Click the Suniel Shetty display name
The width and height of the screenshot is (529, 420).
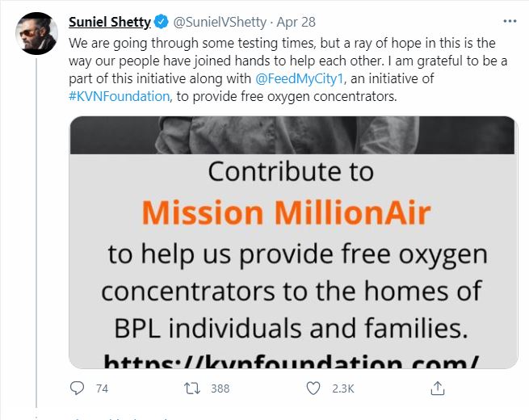[109, 22]
